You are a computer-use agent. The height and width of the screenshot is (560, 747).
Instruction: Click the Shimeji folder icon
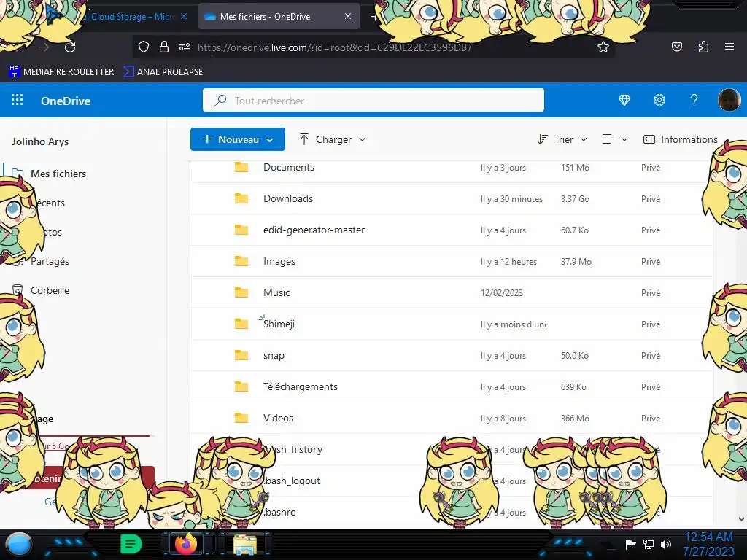(241, 324)
